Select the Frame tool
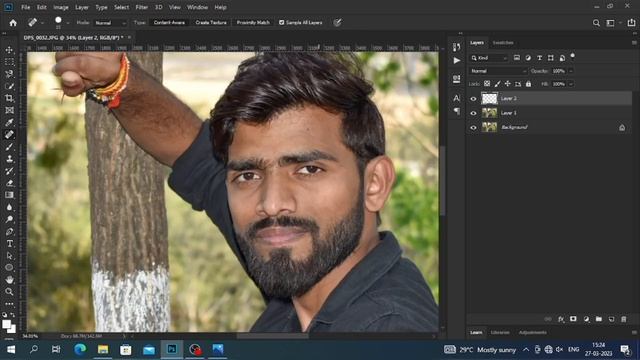This screenshot has height=360, width=640. pyautogui.click(x=9, y=110)
